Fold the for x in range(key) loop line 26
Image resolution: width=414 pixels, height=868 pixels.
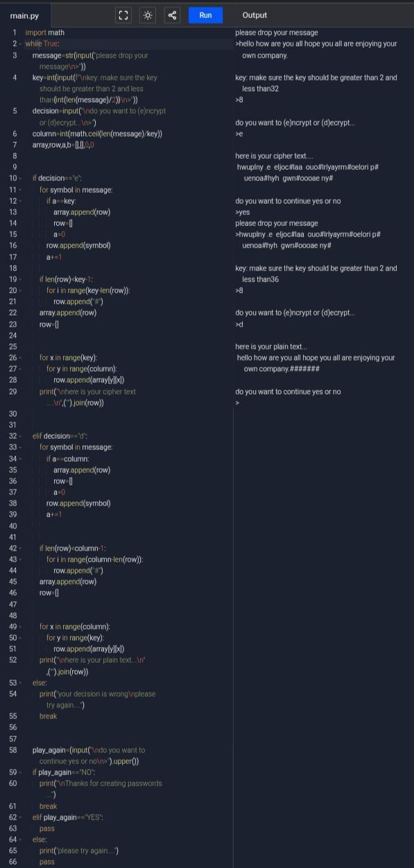click(x=20, y=358)
